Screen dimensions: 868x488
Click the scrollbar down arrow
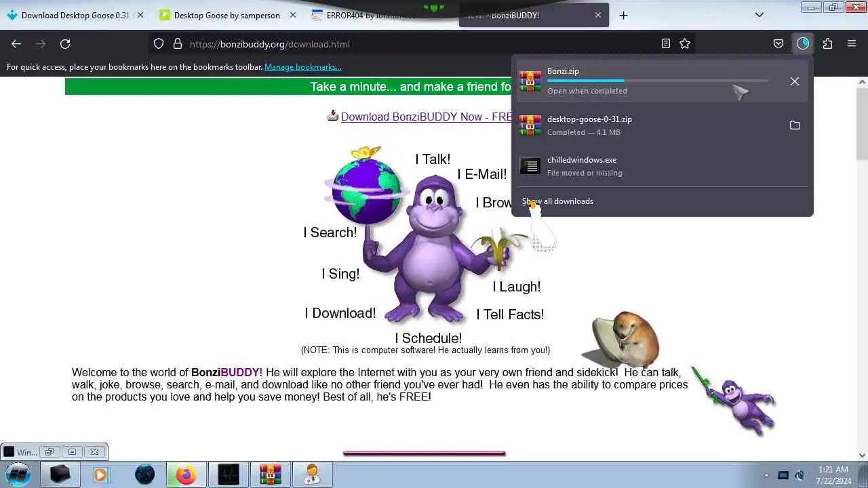[x=862, y=455]
